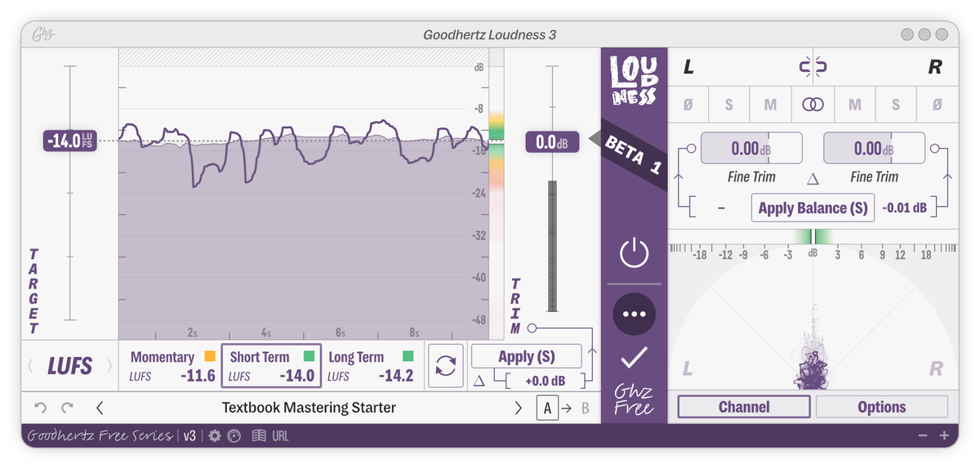This screenshot has height=469, width=980.
Task: Click the delta icon beside Apply (S)
Action: pos(479,381)
